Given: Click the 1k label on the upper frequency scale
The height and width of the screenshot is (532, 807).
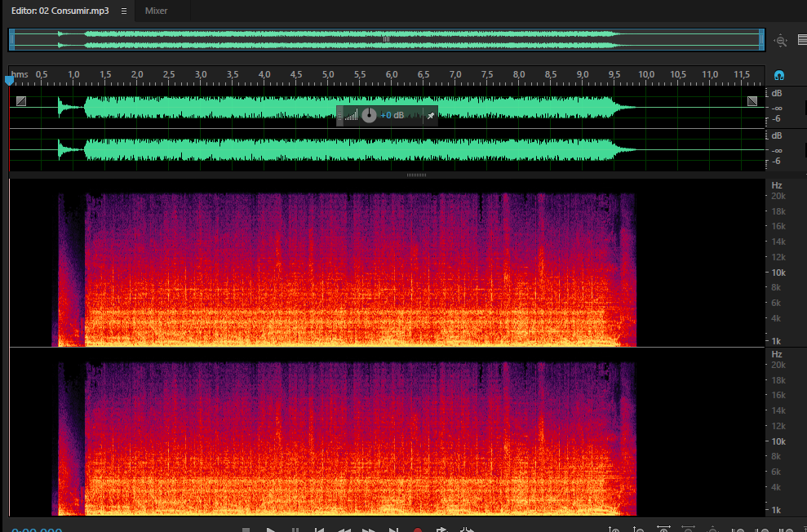Looking at the screenshot, I should click(776, 341).
